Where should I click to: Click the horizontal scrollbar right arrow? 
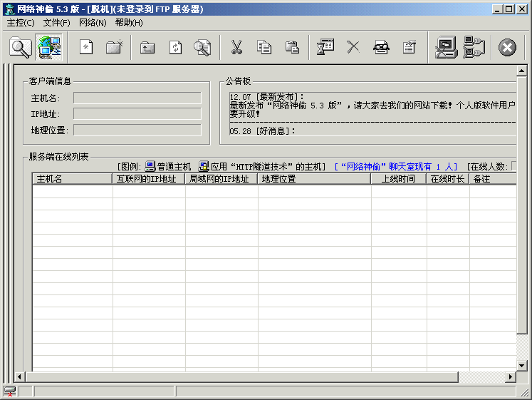(x=511, y=377)
